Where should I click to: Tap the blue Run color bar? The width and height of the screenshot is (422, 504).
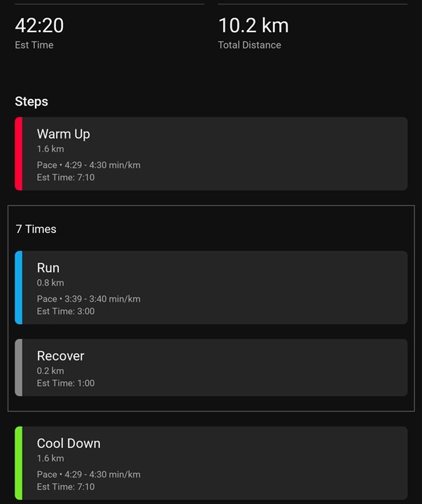pyautogui.click(x=19, y=288)
